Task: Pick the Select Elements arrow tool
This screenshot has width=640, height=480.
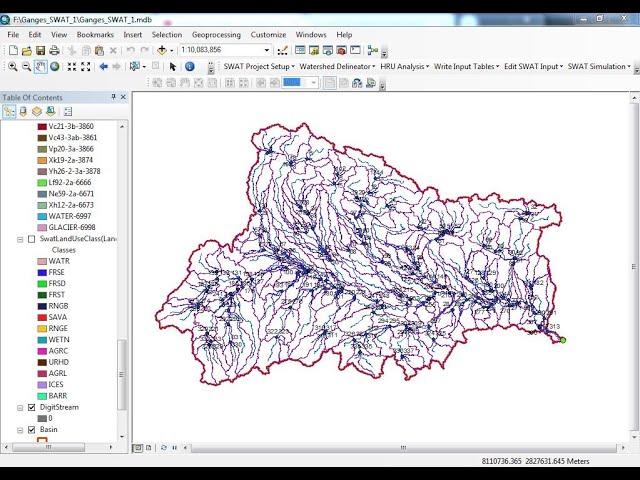Action: tap(173, 67)
